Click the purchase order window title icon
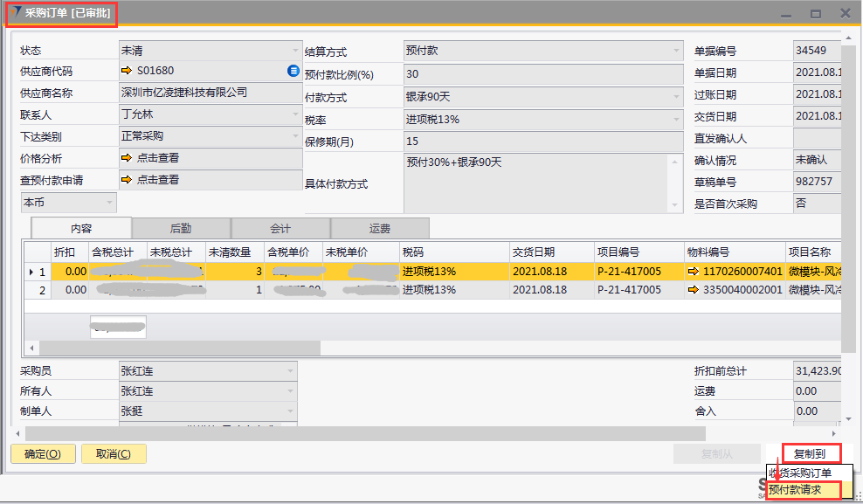This screenshot has width=863, height=504. [15, 13]
